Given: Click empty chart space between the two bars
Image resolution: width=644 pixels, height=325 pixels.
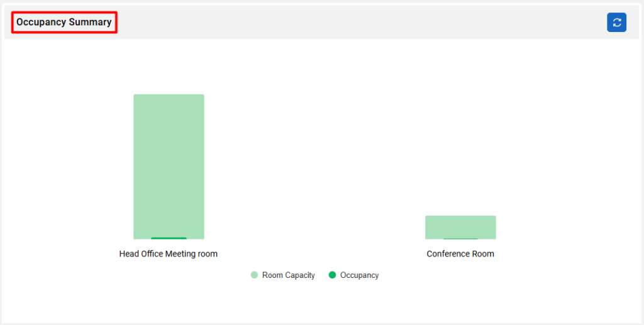Looking at the screenshot, I should [x=314, y=164].
